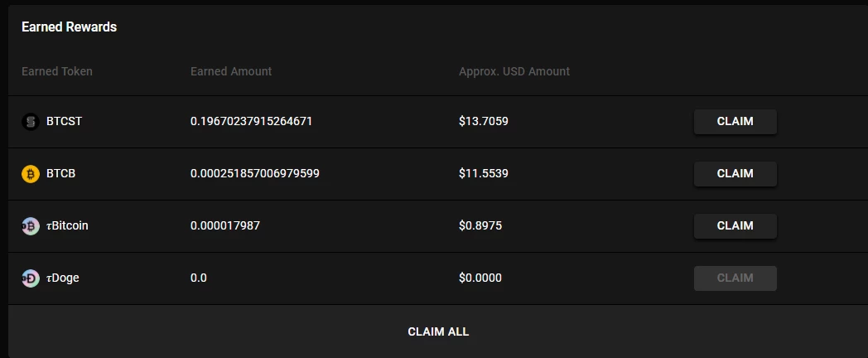Claim the BTCST rewards
The width and height of the screenshot is (868, 358).
tap(735, 121)
